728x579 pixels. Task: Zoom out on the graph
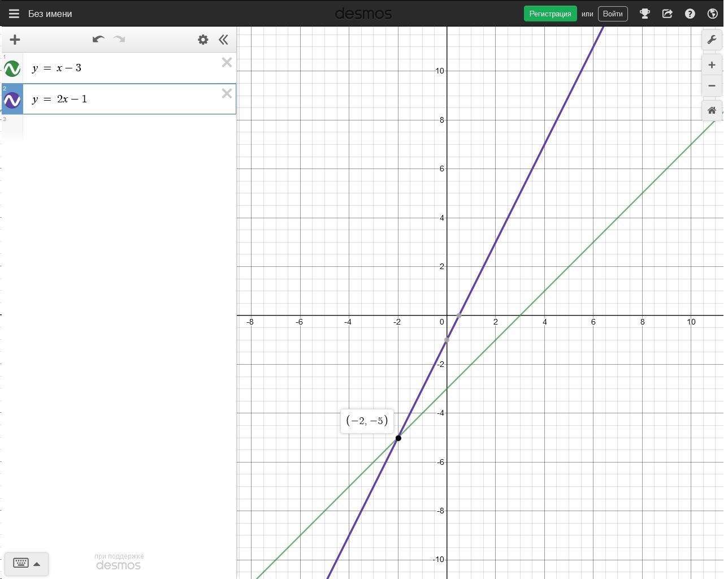click(x=712, y=86)
